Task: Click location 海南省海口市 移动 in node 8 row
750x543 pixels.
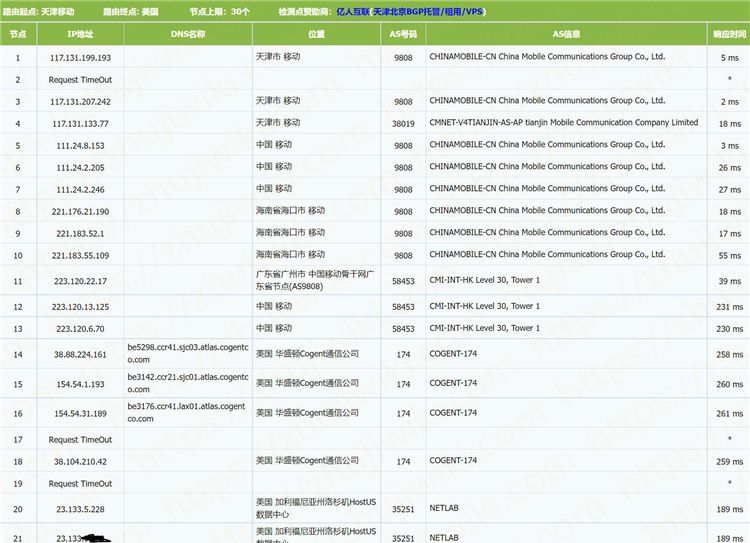Action: click(x=290, y=211)
